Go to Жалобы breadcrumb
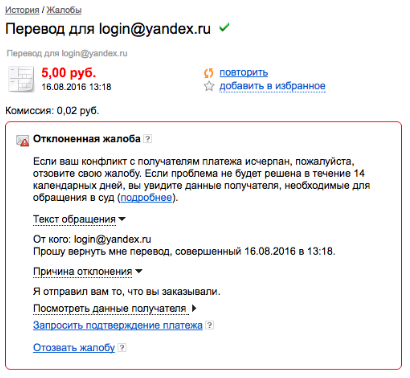Screen dimensions: 410x378 [x=64, y=10]
